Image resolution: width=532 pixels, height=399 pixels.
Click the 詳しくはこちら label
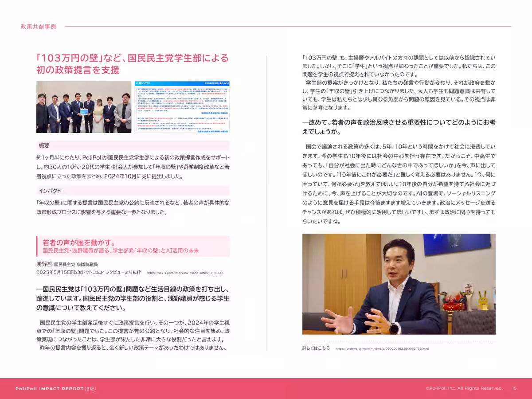pos(316,348)
